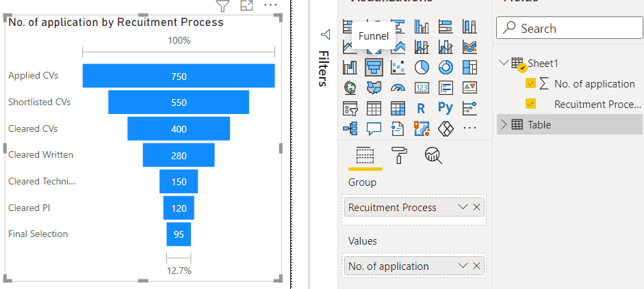This screenshot has width=644, height=289.
Task: Remove No. of application from Values well
Action: coord(476,266)
